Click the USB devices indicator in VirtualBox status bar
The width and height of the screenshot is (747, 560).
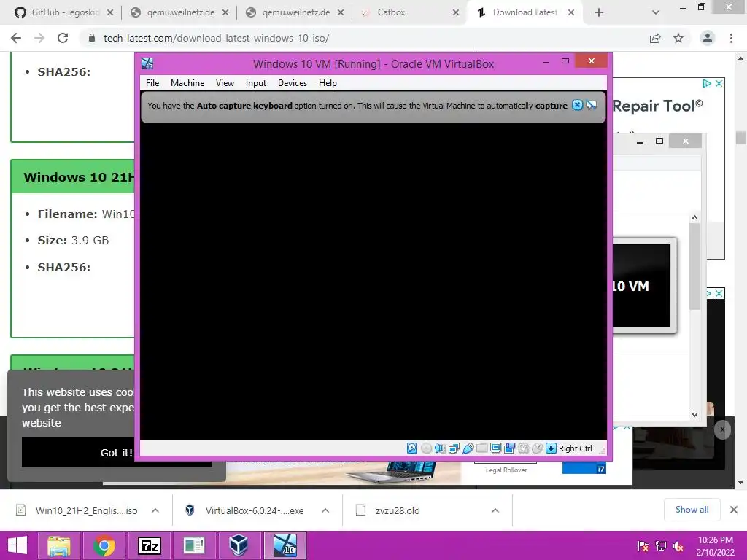(x=468, y=448)
